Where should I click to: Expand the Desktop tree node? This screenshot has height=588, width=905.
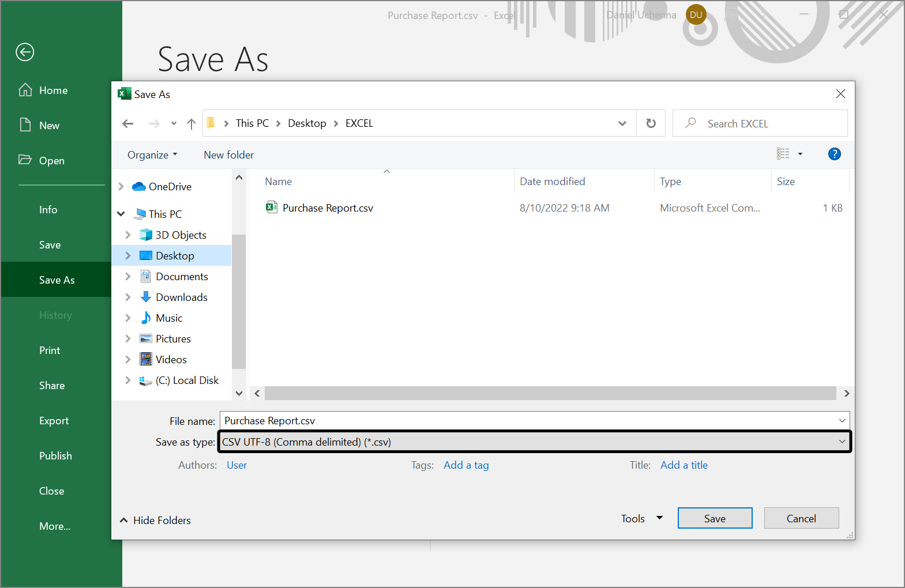(128, 255)
